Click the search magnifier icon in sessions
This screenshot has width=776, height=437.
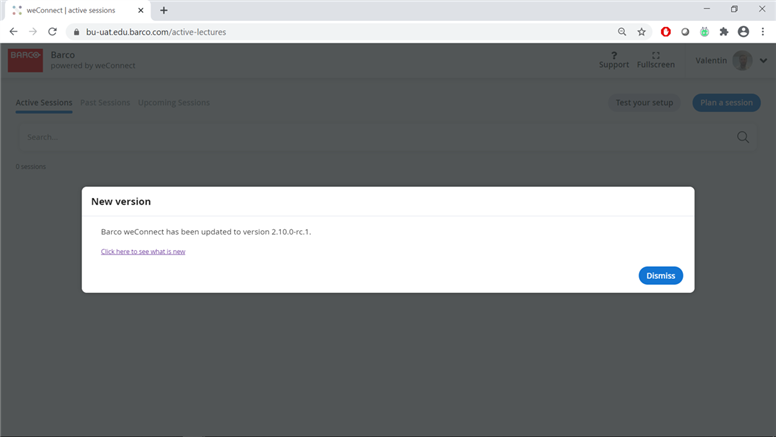coord(742,137)
